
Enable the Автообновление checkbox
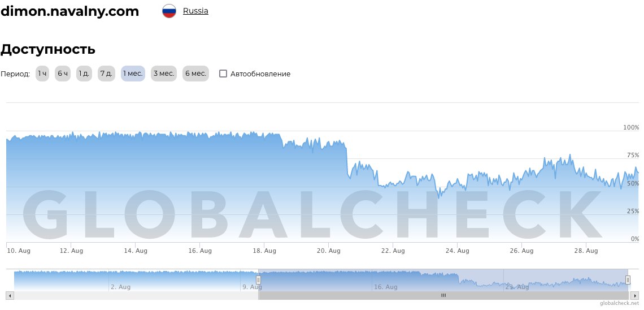click(223, 74)
